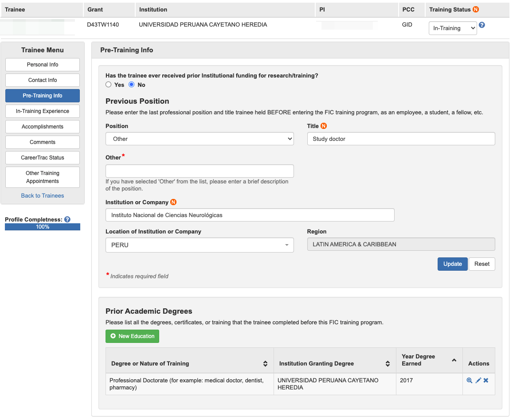This screenshot has height=420, width=513.
Task: Click the Profile Completeness help icon
Action: 67,219
